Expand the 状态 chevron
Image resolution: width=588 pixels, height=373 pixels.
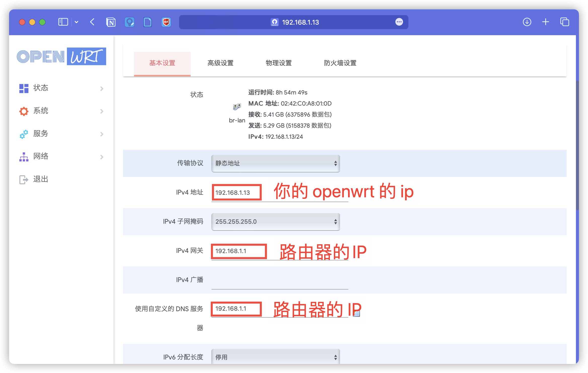click(x=102, y=88)
